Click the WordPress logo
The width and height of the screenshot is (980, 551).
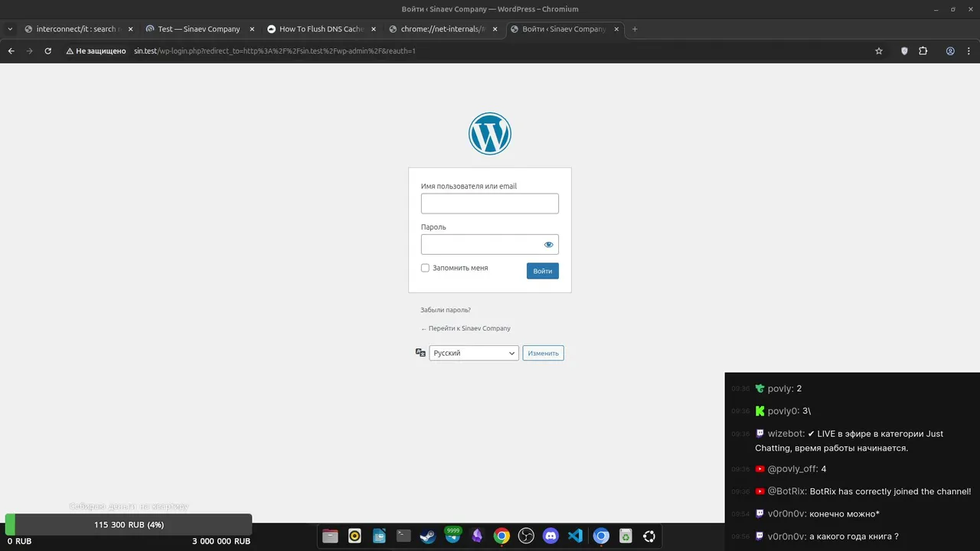[490, 134]
